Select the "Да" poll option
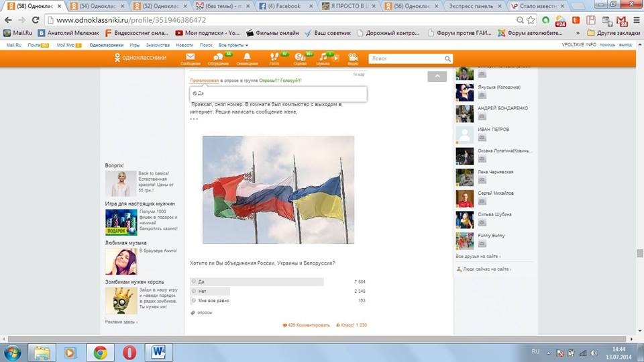Viewport: 644px width, 362px height. click(x=194, y=281)
